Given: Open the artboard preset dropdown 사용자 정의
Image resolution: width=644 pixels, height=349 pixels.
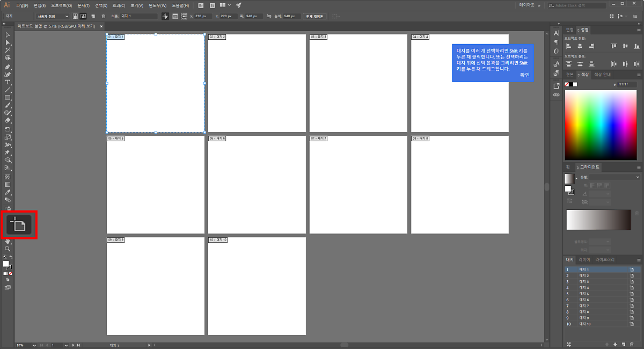Looking at the screenshot, I should pyautogui.click(x=53, y=17).
